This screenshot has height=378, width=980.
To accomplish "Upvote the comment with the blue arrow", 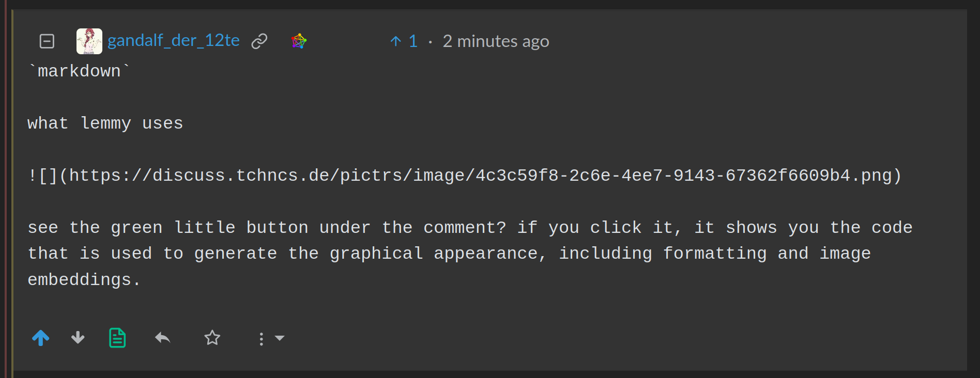I will click(41, 338).
